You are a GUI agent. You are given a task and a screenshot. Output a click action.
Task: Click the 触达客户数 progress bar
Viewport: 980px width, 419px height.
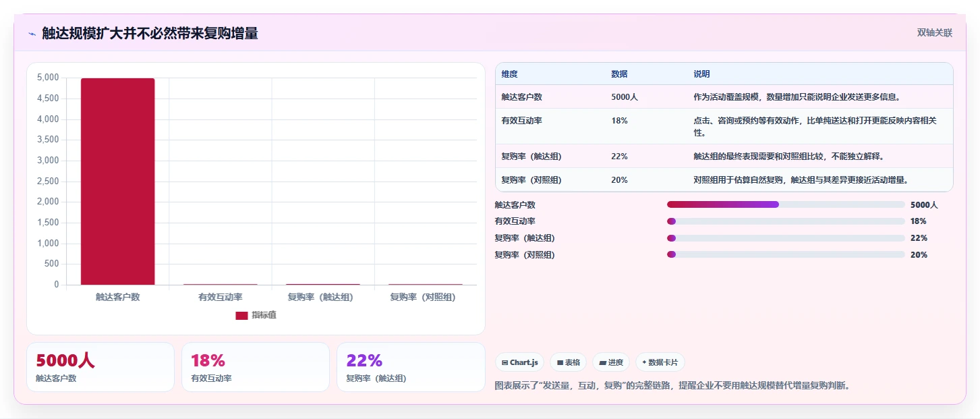[786, 204]
